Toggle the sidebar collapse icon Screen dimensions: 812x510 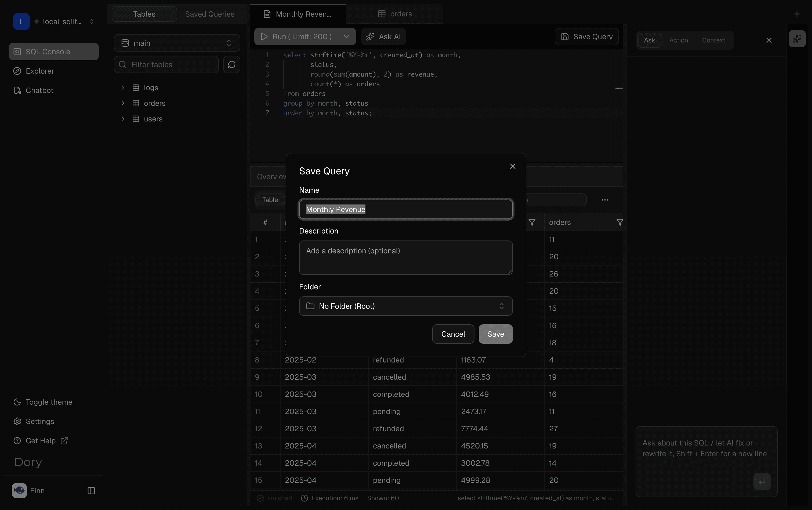(x=91, y=491)
